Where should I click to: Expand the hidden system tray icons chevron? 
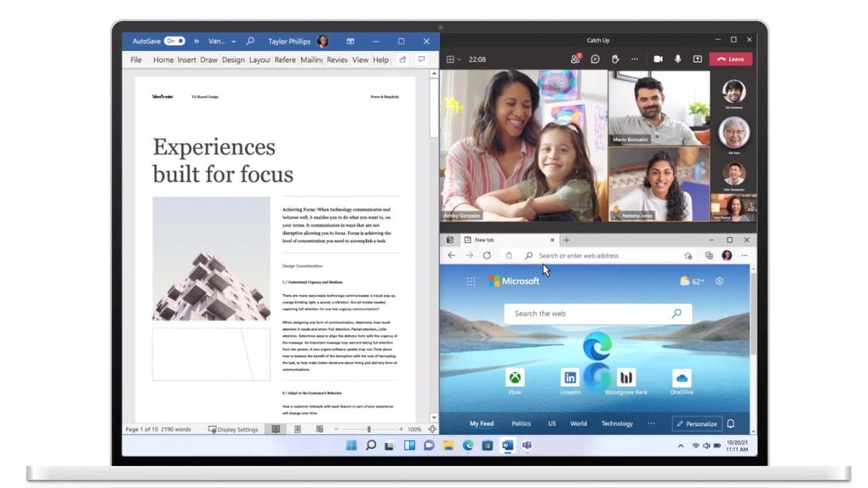(x=680, y=445)
